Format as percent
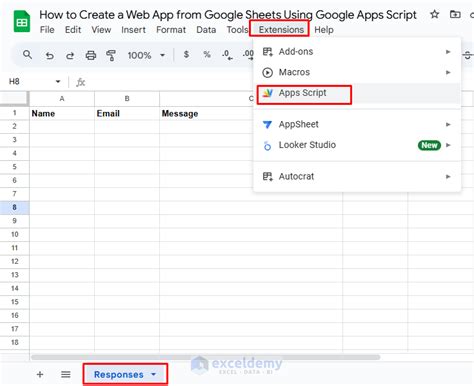 point(207,55)
